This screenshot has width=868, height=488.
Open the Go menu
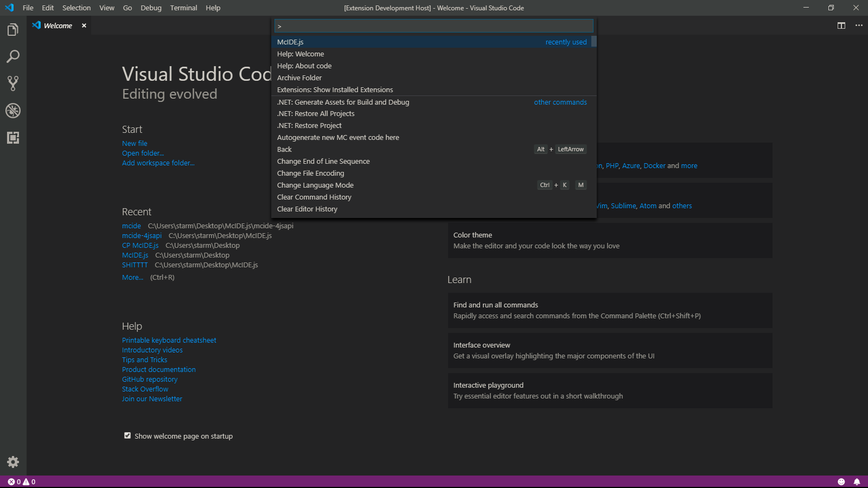coord(127,8)
